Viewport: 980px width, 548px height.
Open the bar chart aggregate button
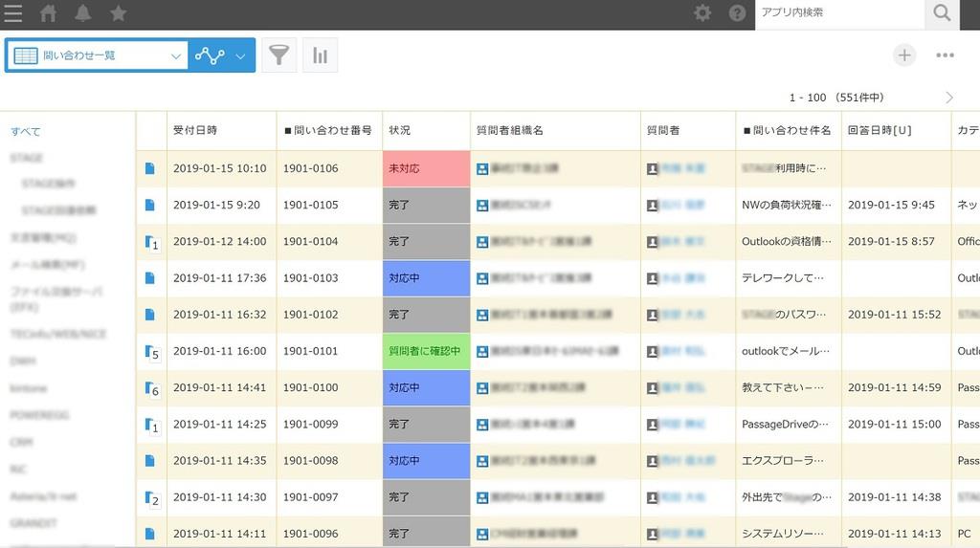tap(320, 55)
